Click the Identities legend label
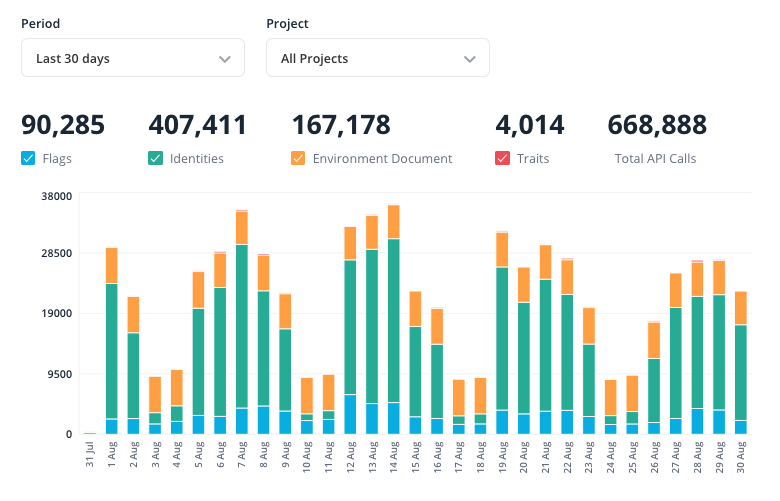The height and width of the screenshot is (501, 780). tap(197, 158)
